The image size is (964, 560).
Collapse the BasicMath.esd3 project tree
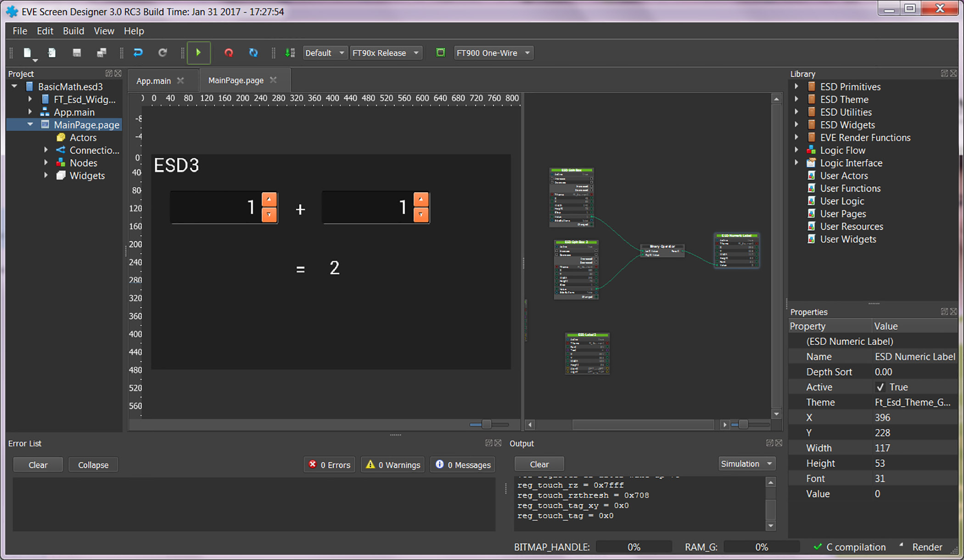coord(14,86)
